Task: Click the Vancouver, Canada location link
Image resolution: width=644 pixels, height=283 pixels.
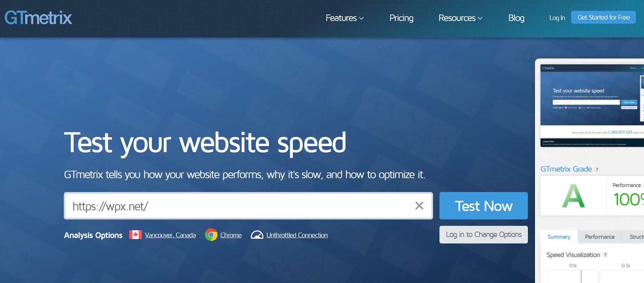Action: pos(170,235)
